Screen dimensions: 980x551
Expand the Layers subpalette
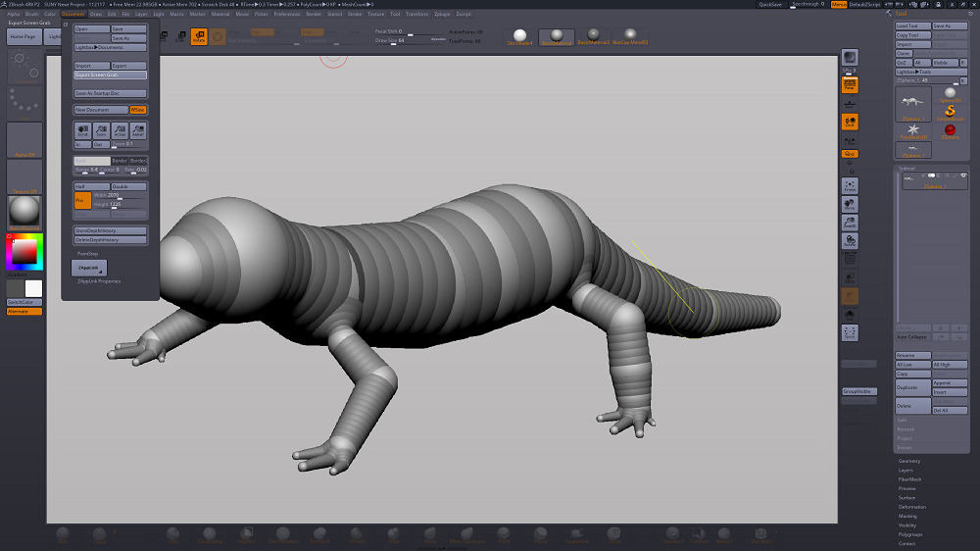[906, 471]
